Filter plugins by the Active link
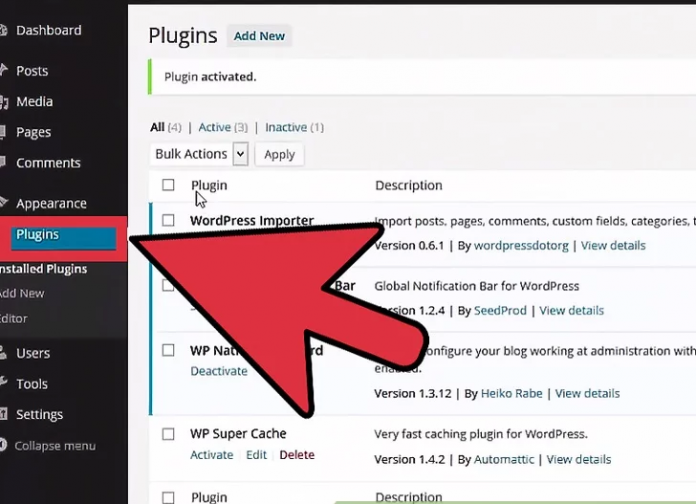696x504 pixels. [214, 128]
